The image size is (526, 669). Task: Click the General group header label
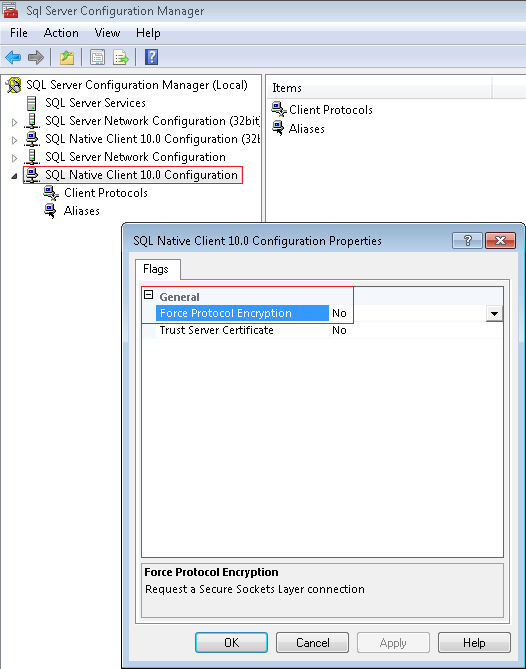click(x=179, y=297)
